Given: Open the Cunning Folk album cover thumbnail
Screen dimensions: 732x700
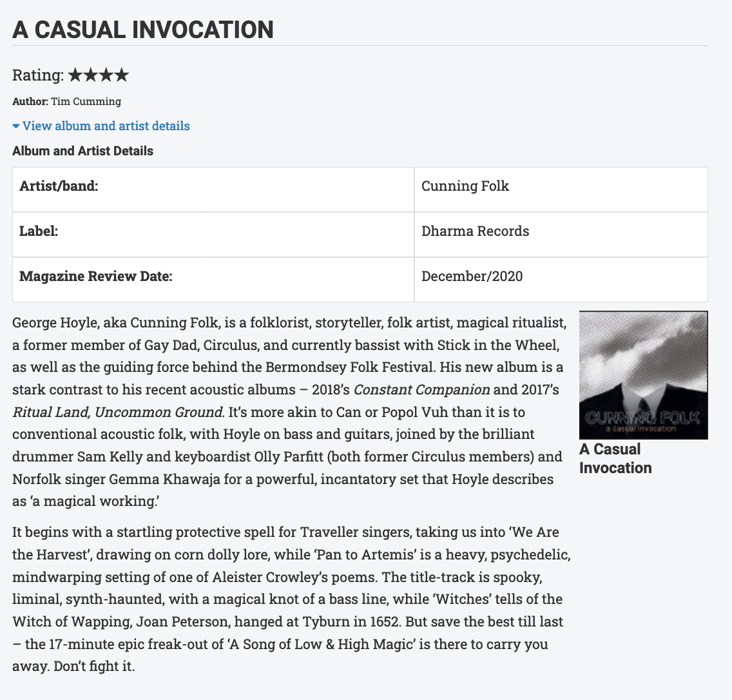Looking at the screenshot, I should tap(643, 375).
